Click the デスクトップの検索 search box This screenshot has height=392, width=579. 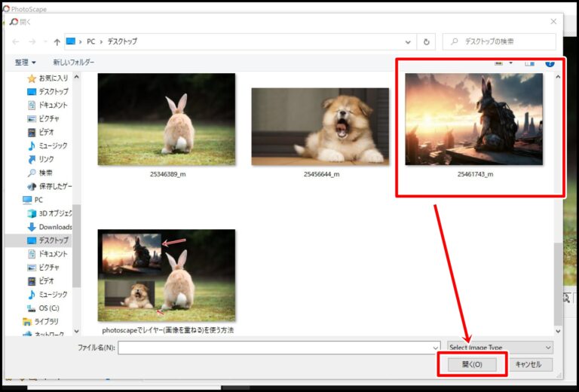point(499,41)
